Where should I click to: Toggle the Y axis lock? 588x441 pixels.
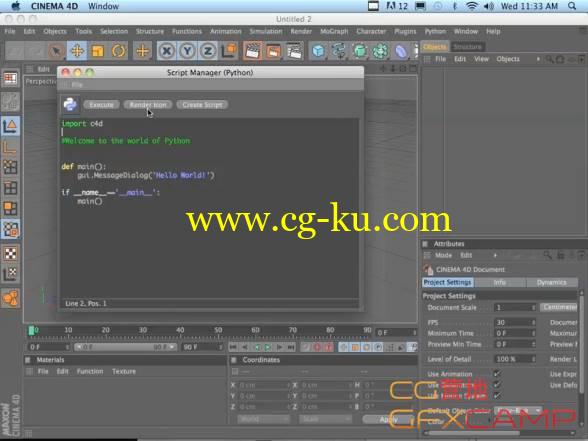click(187, 51)
